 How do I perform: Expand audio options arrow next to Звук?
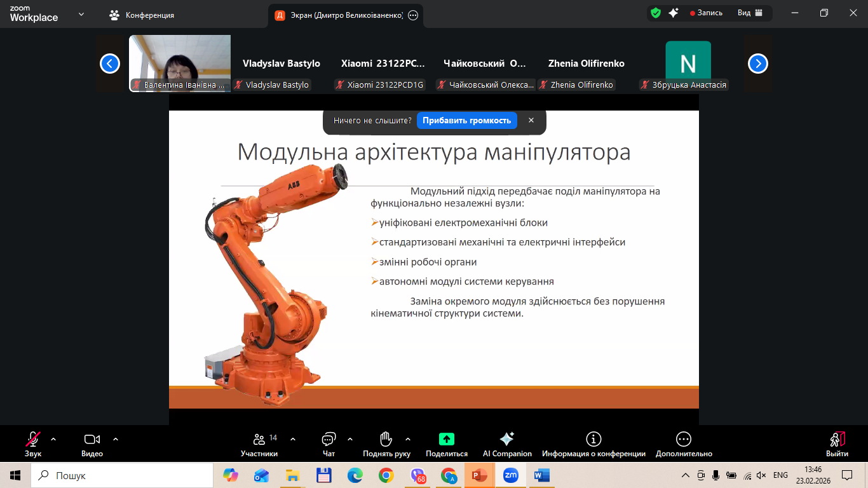53,439
